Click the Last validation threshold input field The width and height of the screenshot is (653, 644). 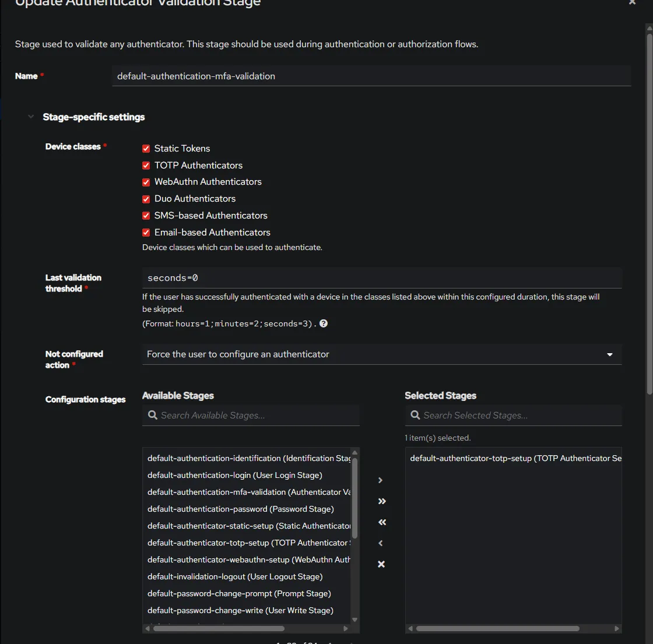click(x=381, y=278)
